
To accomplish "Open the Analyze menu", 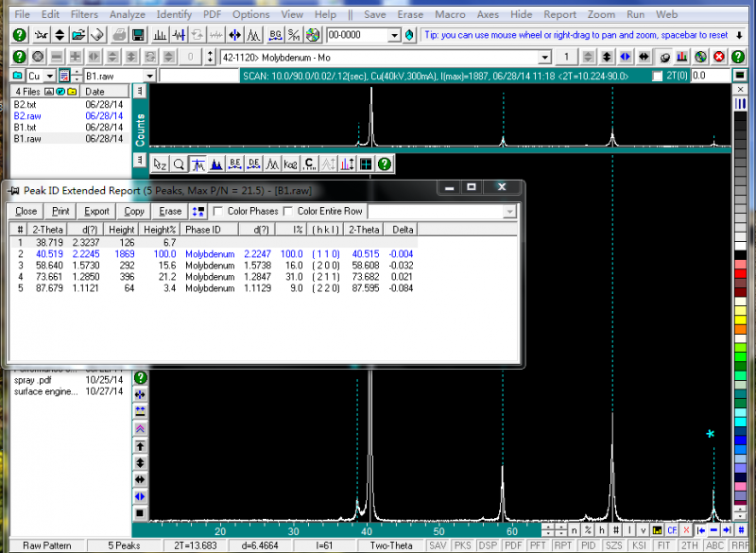I will pos(127,15).
